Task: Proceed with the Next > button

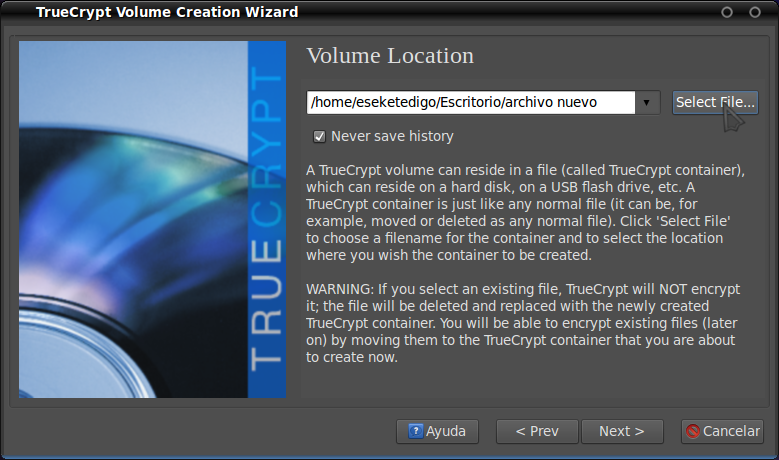Action: pos(622,431)
